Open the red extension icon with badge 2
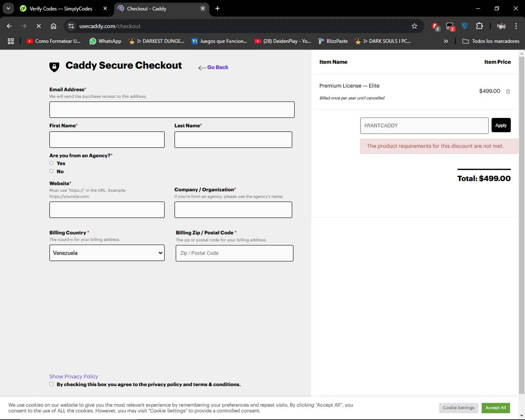This screenshot has width=525, height=420. click(435, 27)
